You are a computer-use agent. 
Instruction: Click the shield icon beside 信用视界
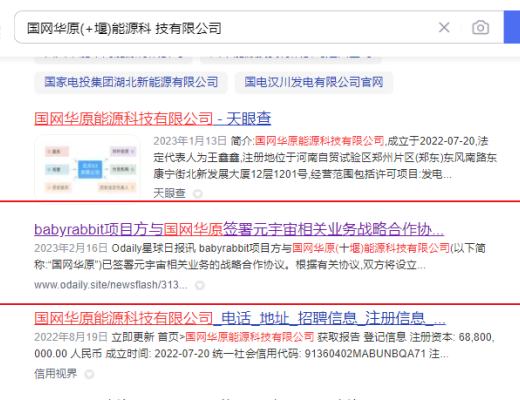pyautogui.click(x=89, y=374)
